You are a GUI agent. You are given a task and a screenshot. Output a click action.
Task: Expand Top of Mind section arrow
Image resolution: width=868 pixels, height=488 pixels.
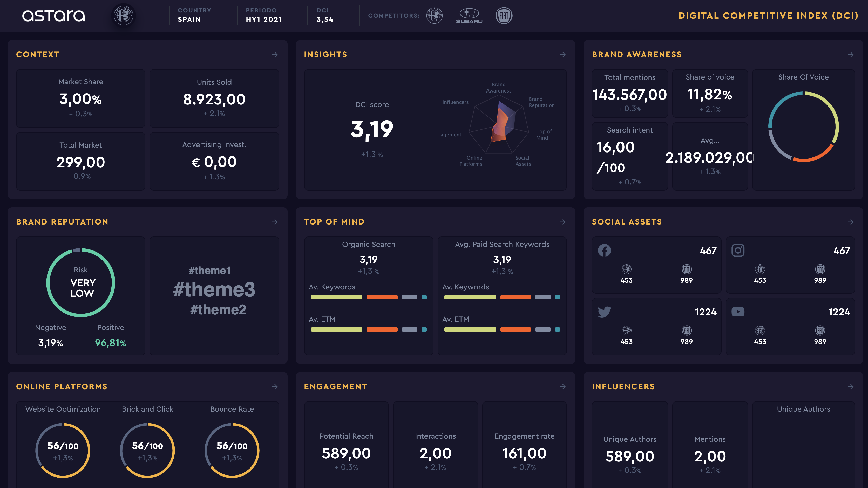(563, 222)
